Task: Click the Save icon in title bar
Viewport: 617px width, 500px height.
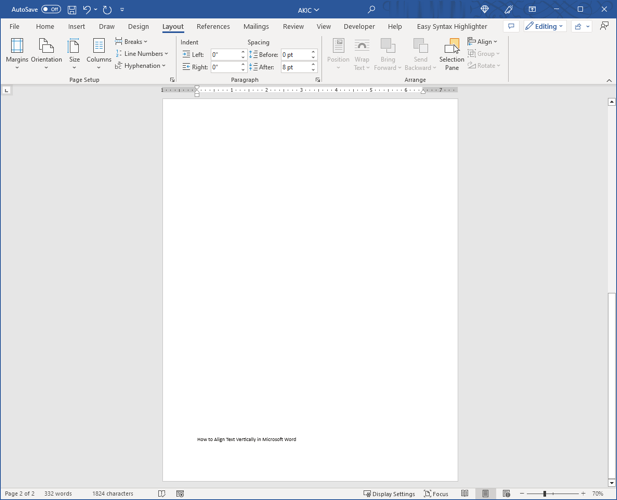Action: (72, 10)
